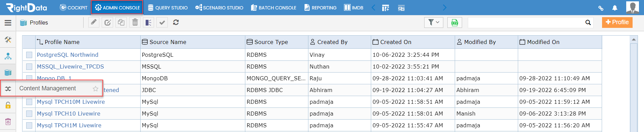Open the padlock security sidebar icon
The height and width of the screenshot is (132, 644).
tap(8, 105)
